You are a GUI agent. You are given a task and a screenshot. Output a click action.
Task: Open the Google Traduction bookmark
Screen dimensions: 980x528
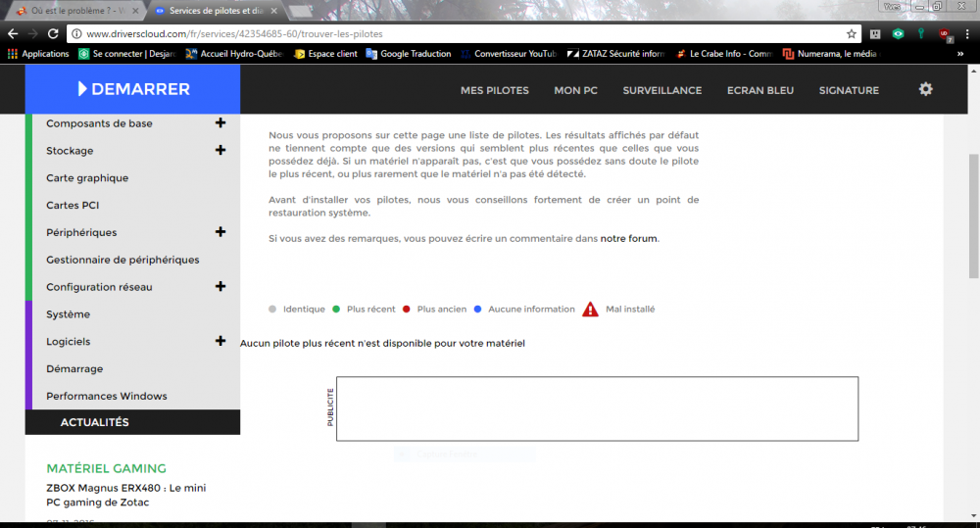[x=408, y=54]
